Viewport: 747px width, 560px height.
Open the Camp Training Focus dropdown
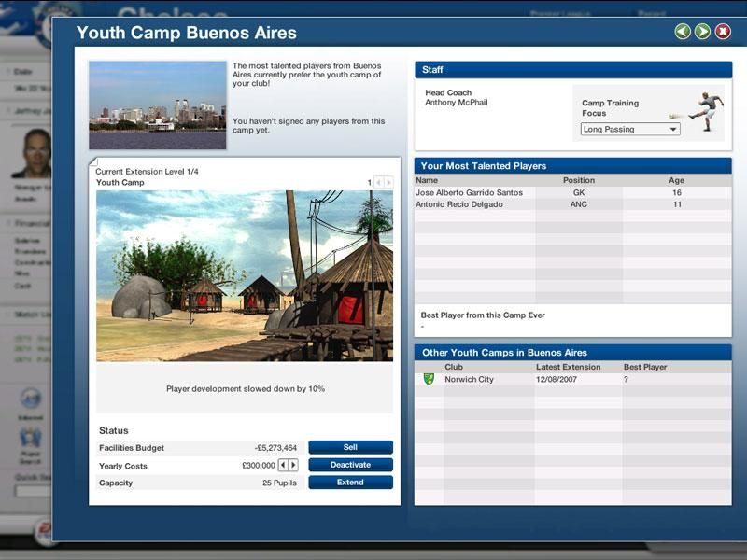630,130
